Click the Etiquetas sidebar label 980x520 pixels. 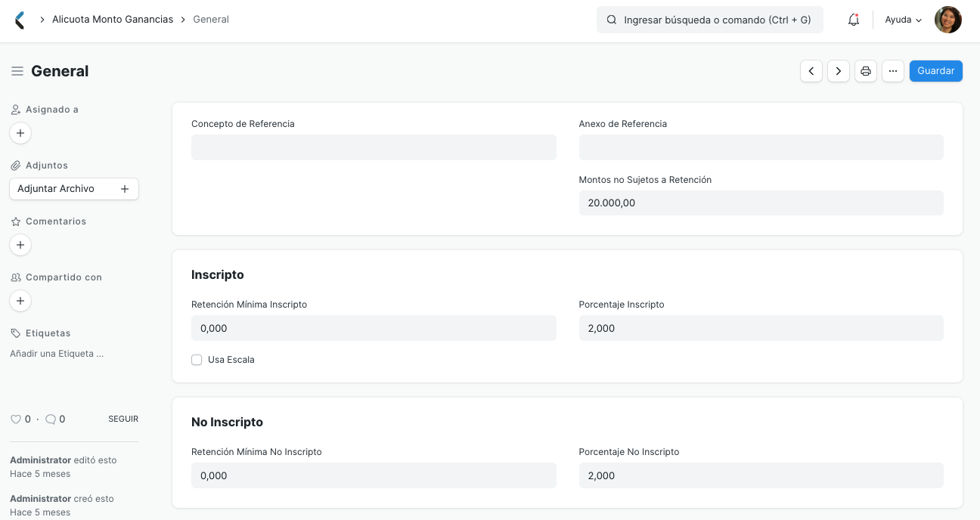48,333
